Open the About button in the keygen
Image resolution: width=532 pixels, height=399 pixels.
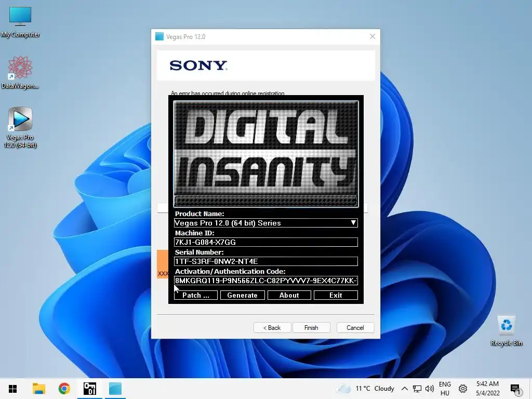(289, 295)
